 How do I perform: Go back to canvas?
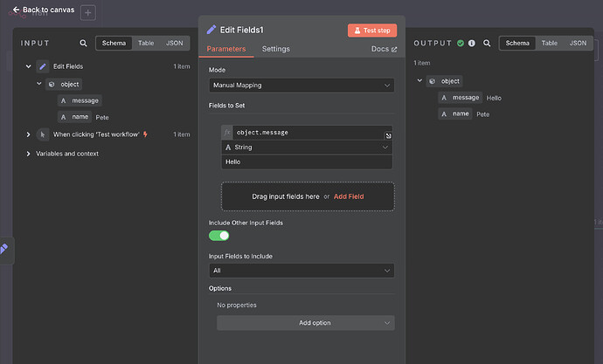click(x=43, y=10)
